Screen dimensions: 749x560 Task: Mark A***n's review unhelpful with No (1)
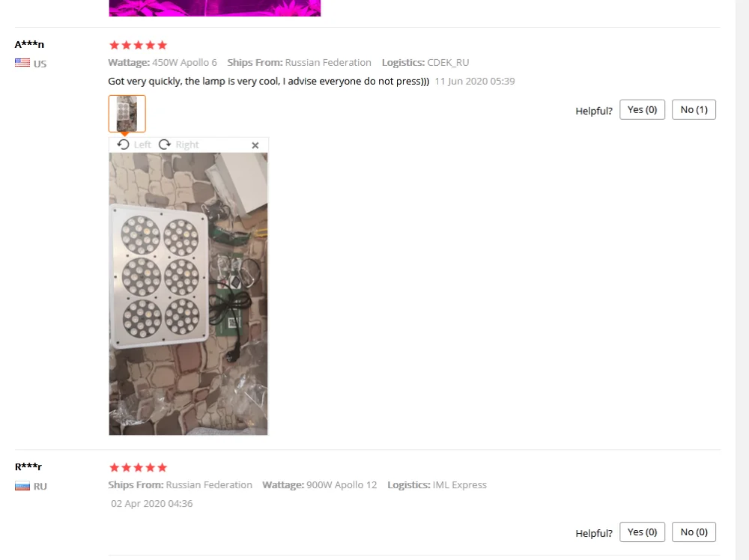(694, 110)
